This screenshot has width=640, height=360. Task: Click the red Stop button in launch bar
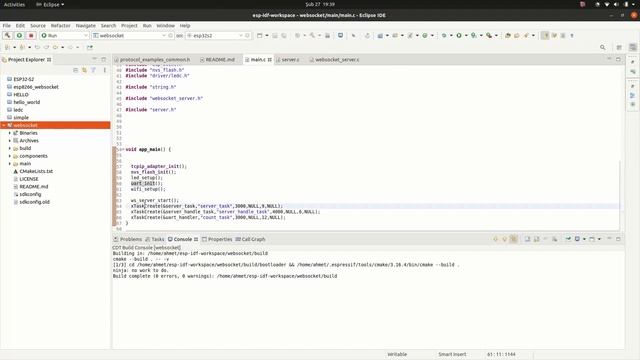click(x=31, y=36)
